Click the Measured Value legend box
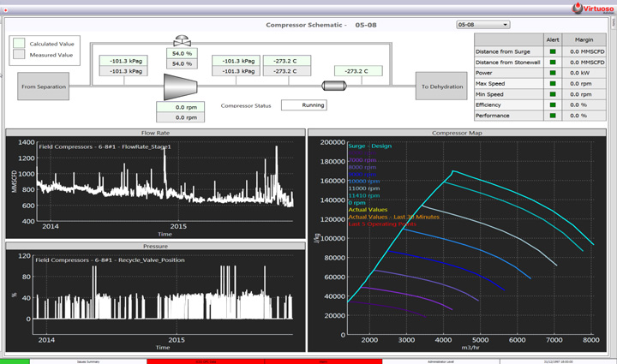This screenshot has width=617, height=364. coord(19,55)
